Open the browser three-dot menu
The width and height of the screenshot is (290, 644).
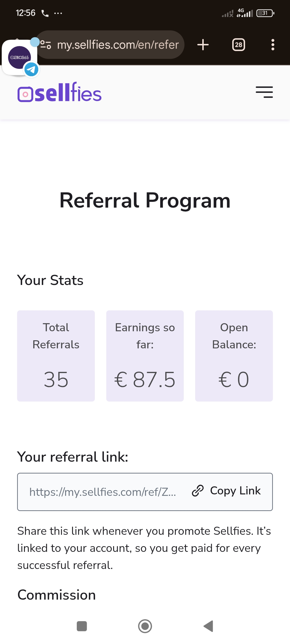pos(272,45)
